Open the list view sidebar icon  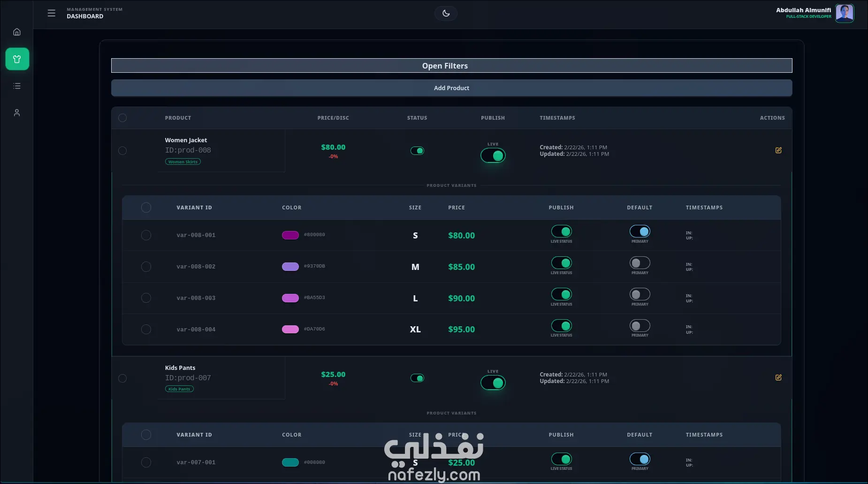pyautogui.click(x=17, y=86)
